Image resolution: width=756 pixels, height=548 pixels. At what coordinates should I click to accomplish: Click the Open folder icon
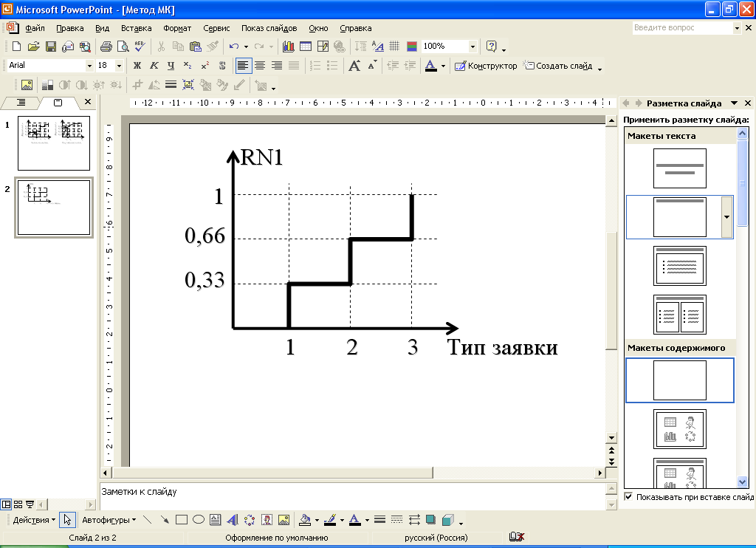click(33, 47)
